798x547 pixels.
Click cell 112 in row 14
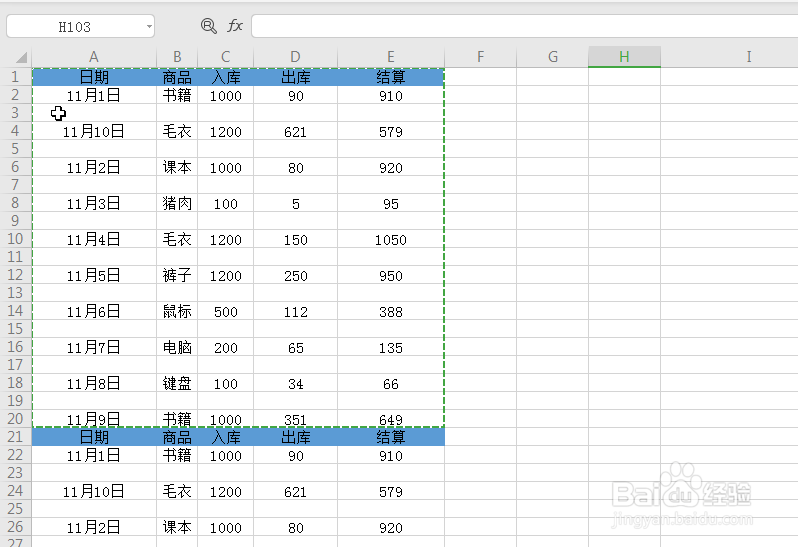point(295,311)
